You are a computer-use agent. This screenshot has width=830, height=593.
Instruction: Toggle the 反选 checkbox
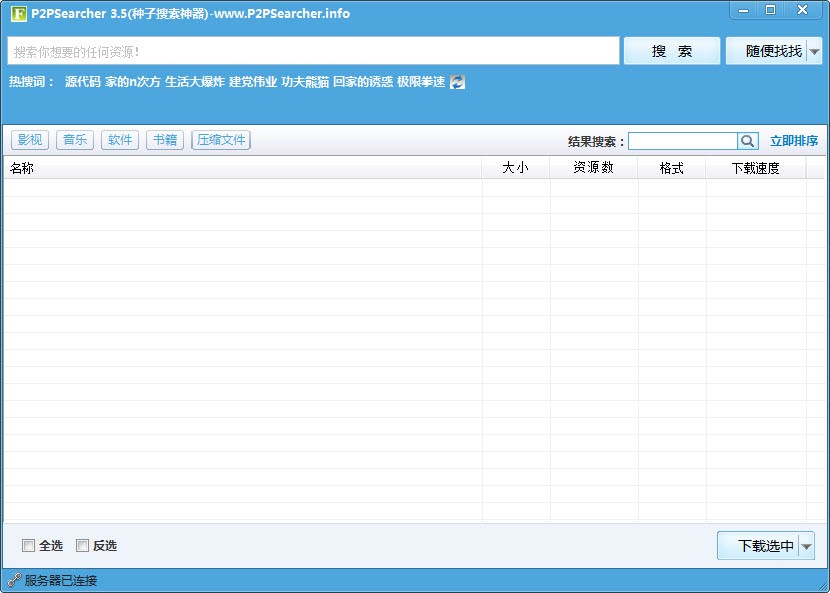(83, 545)
